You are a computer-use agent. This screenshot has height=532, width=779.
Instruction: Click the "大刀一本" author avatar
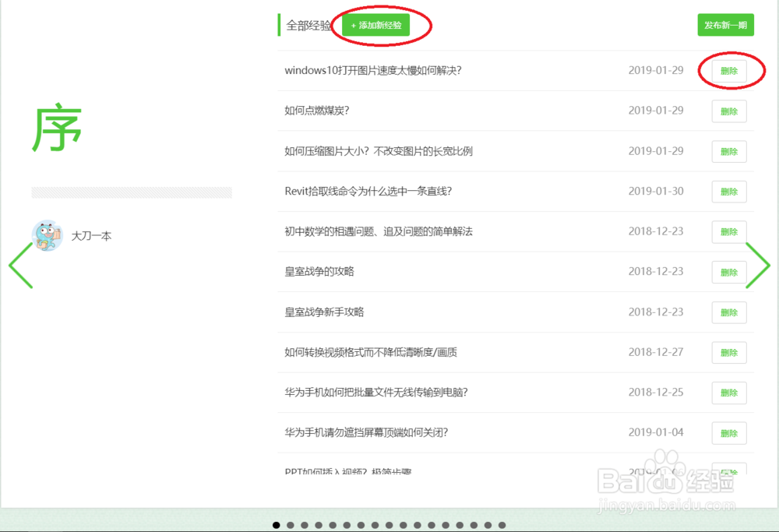(x=47, y=235)
